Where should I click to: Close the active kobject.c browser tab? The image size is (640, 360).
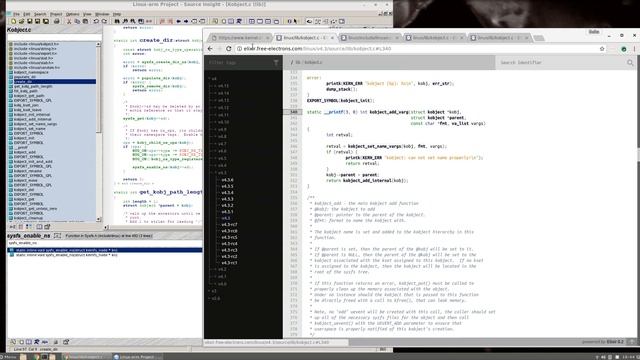(332, 38)
